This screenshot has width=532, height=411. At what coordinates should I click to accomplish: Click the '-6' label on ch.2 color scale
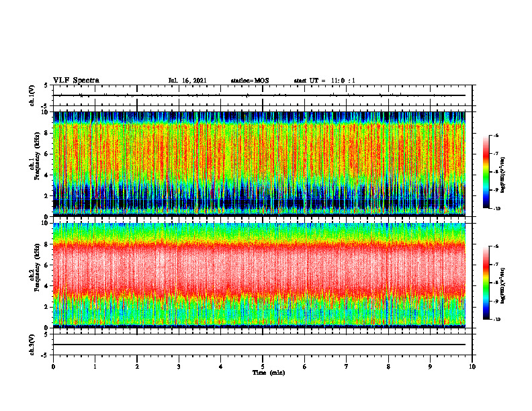(x=496, y=246)
